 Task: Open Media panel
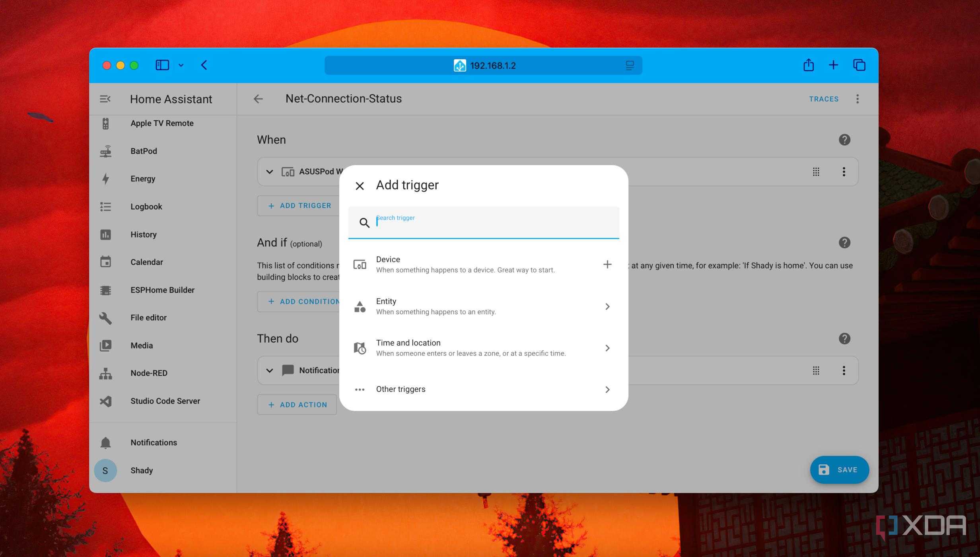(x=163, y=346)
